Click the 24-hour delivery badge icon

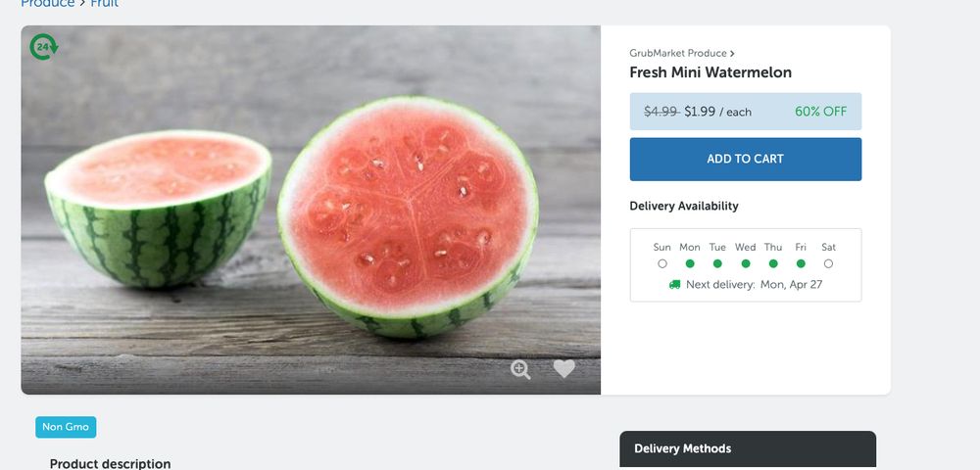(44, 47)
